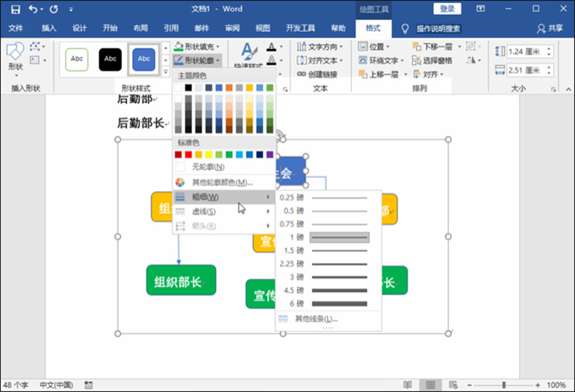Pick the yellow standard color swatch
The height and width of the screenshot is (392, 575).
[x=208, y=155]
